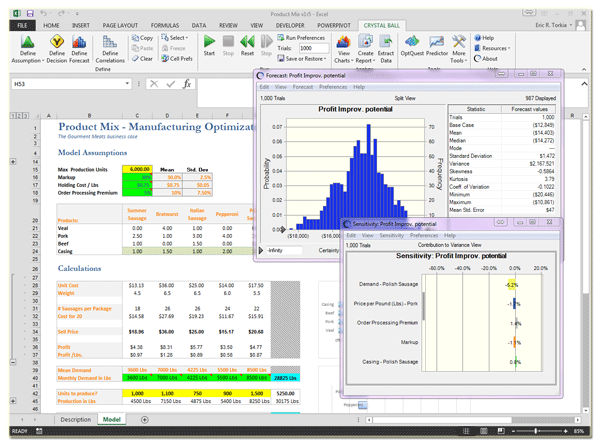
Task: Click the Define Forecast icon
Action: click(x=79, y=42)
